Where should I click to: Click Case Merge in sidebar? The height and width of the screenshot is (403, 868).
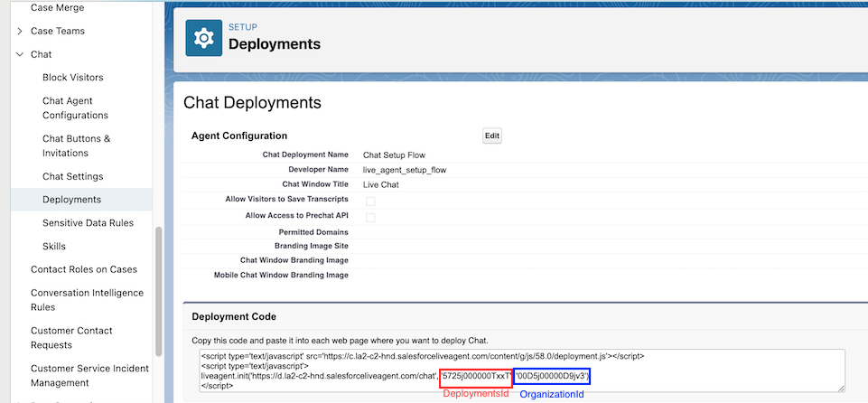coord(57,7)
